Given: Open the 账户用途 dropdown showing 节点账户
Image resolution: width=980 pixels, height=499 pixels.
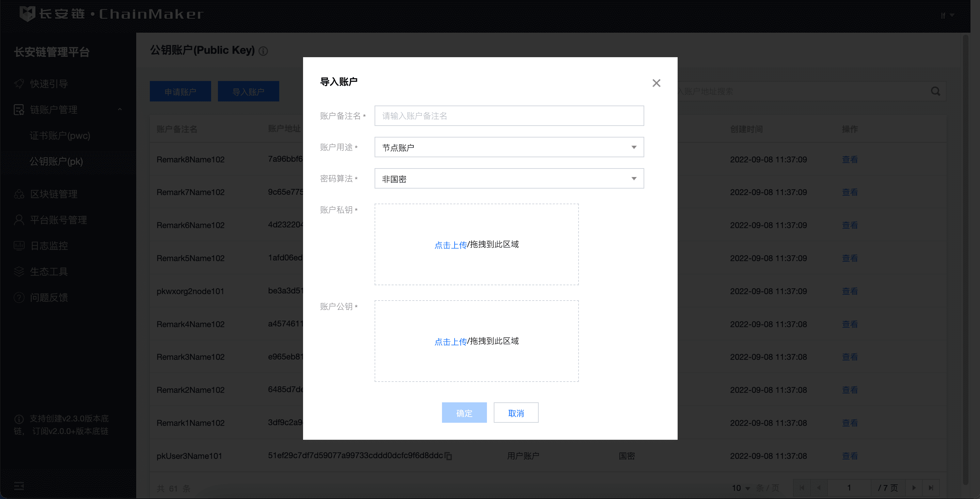Looking at the screenshot, I should click(509, 147).
